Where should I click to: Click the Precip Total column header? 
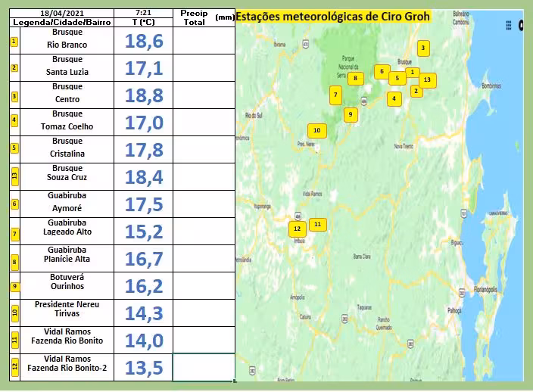194,18
